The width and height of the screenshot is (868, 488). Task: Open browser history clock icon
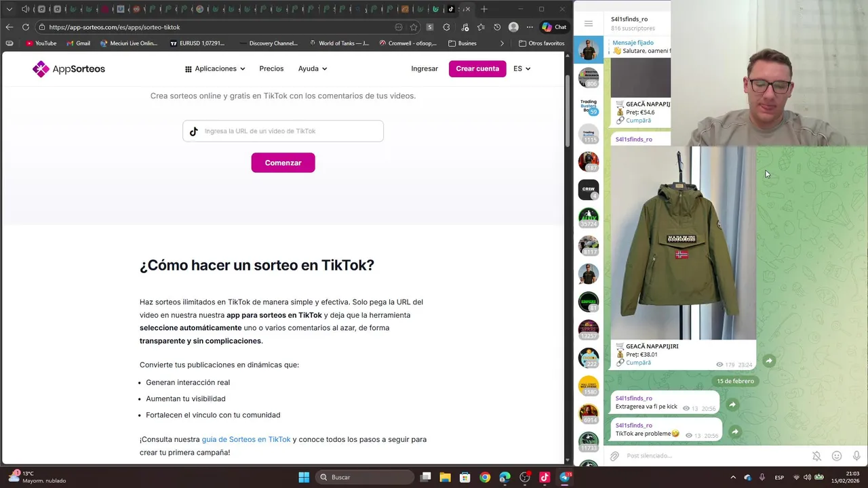click(497, 27)
